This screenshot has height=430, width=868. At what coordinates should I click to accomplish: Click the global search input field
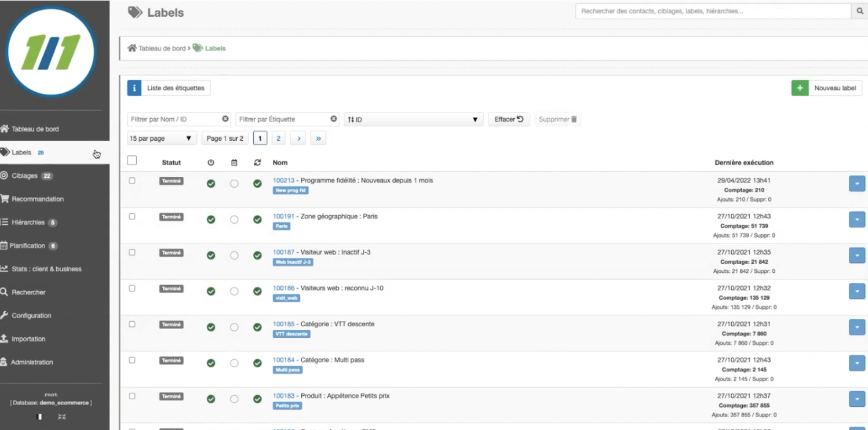tap(713, 11)
